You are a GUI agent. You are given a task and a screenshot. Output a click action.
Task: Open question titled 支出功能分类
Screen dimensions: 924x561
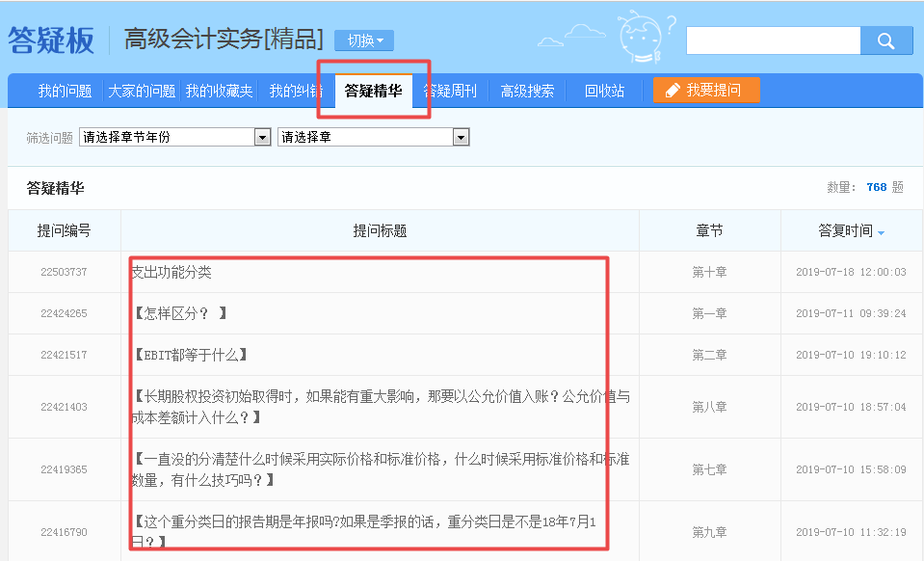pyautogui.click(x=172, y=273)
